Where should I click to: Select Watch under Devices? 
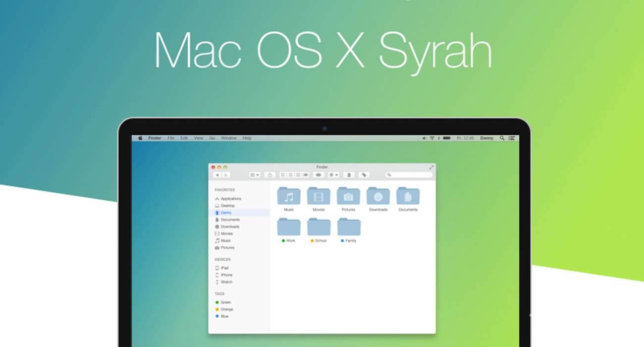pos(223,282)
